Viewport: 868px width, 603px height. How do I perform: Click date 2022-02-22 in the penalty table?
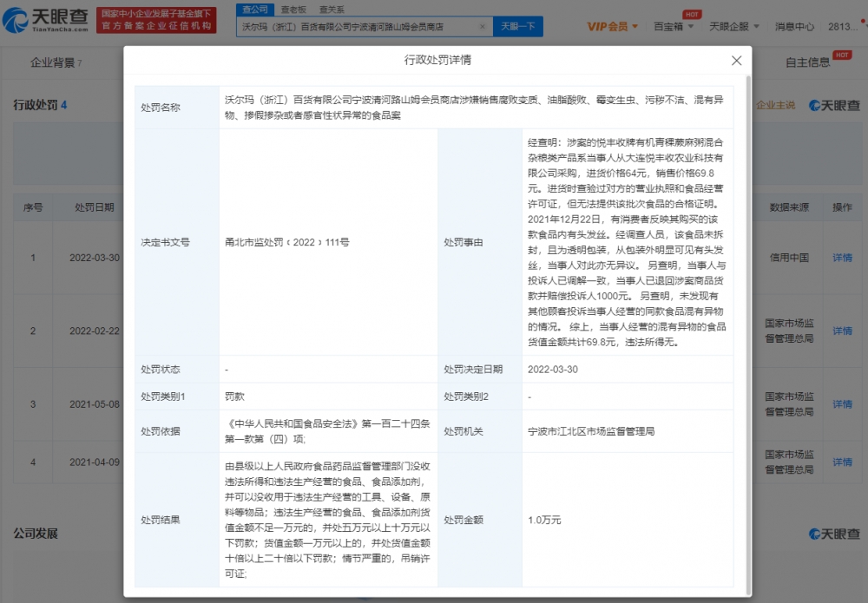point(94,331)
